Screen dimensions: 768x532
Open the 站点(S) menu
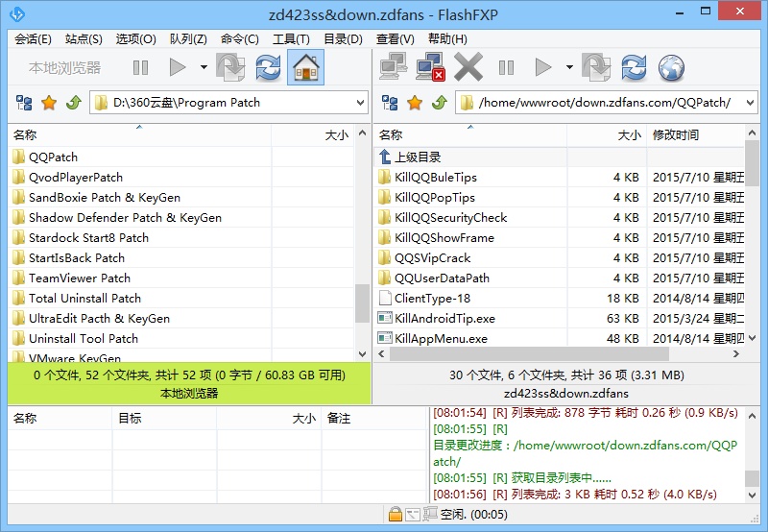(84, 38)
